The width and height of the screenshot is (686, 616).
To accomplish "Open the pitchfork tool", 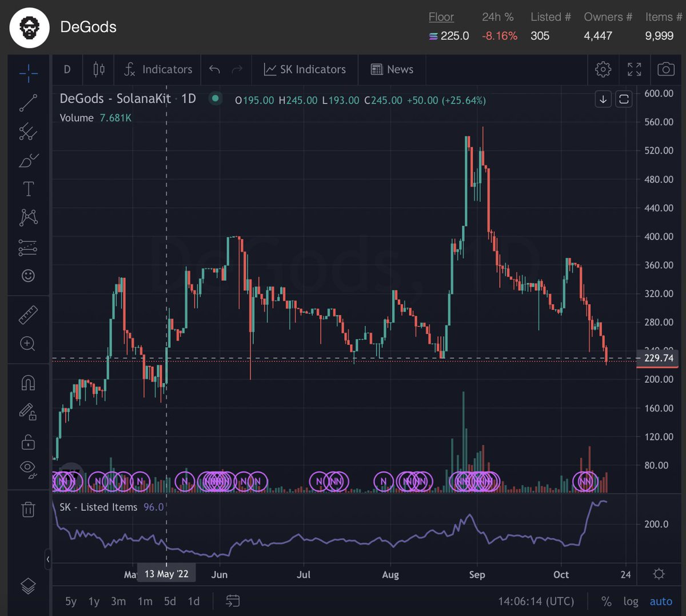I will [28, 132].
